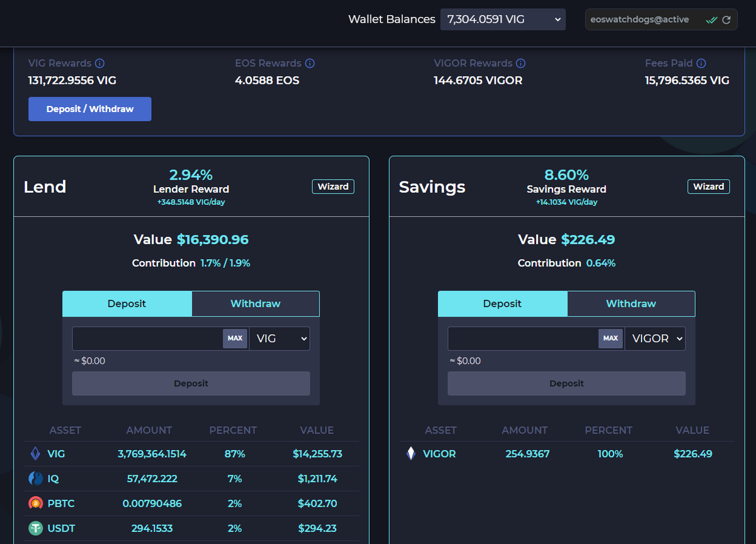Click the 131,722.9556 VIG rewards value
The width and height of the screenshot is (756, 544).
click(x=72, y=81)
